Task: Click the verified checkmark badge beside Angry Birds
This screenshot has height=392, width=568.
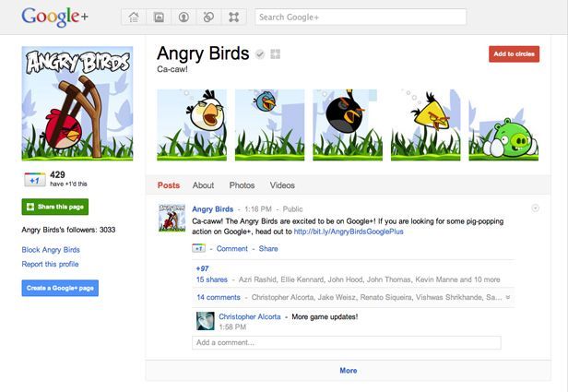Action: [x=261, y=54]
